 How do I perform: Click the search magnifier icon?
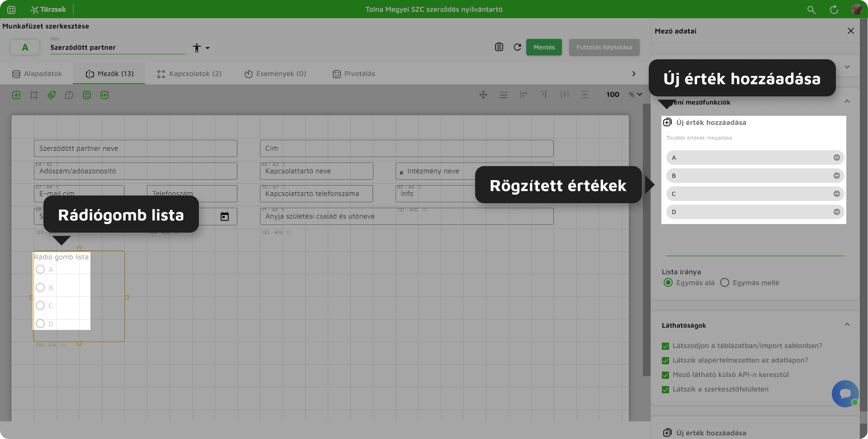click(x=811, y=10)
